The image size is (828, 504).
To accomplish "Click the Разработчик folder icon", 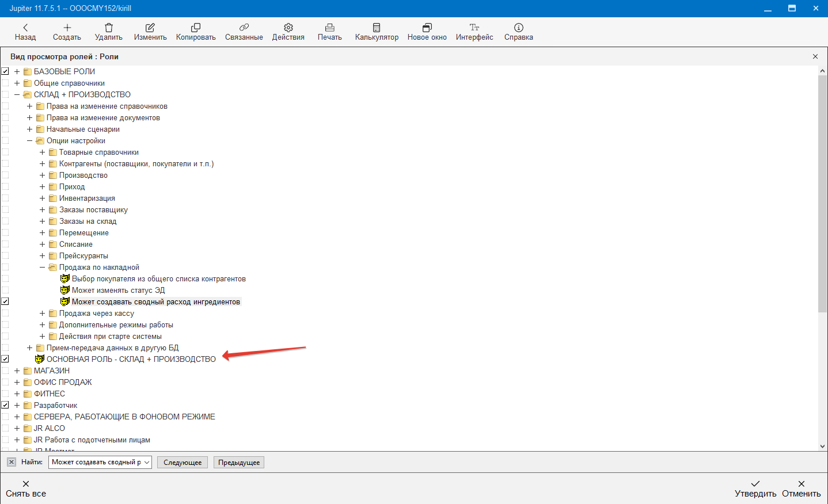I will [28, 405].
